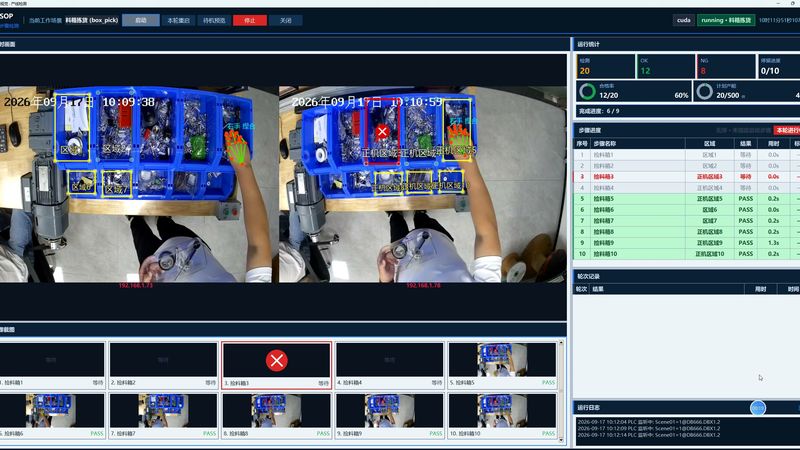Click the 序号 column header
This screenshot has height=450, width=800.
[582, 144]
